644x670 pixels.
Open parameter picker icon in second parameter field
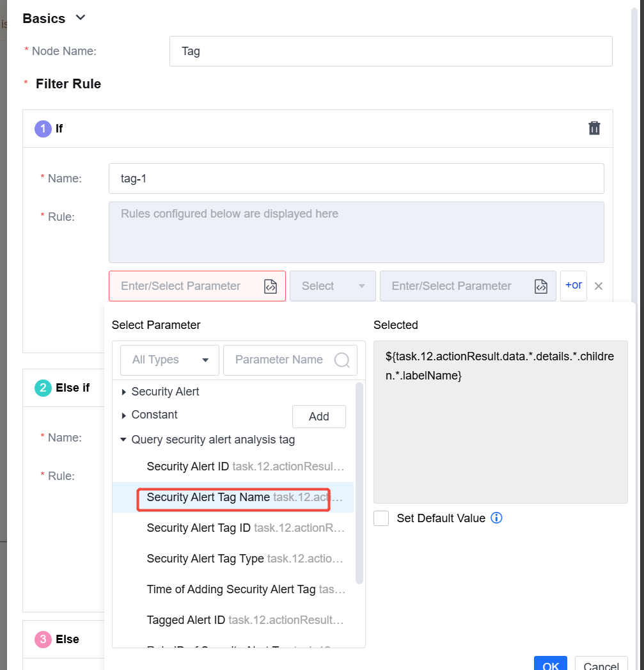pyautogui.click(x=540, y=286)
